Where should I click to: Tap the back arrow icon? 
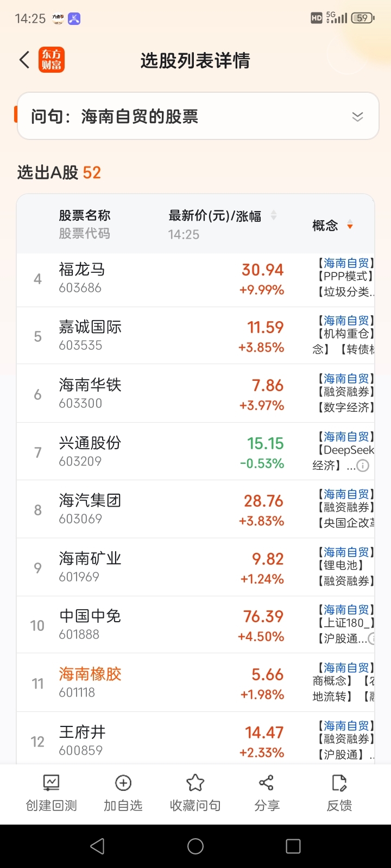pyautogui.click(x=24, y=60)
